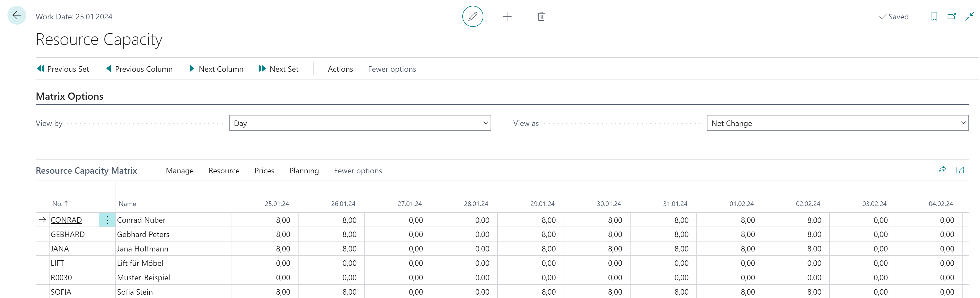
Task: Go back with the arrow icon
Action: coord(17,16)
